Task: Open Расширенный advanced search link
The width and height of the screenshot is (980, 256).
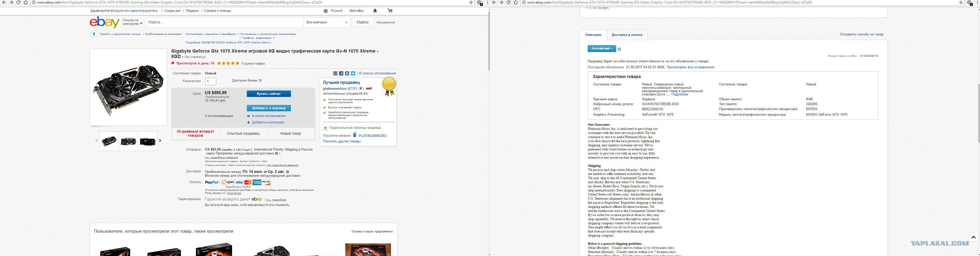Action: [385, 22]
